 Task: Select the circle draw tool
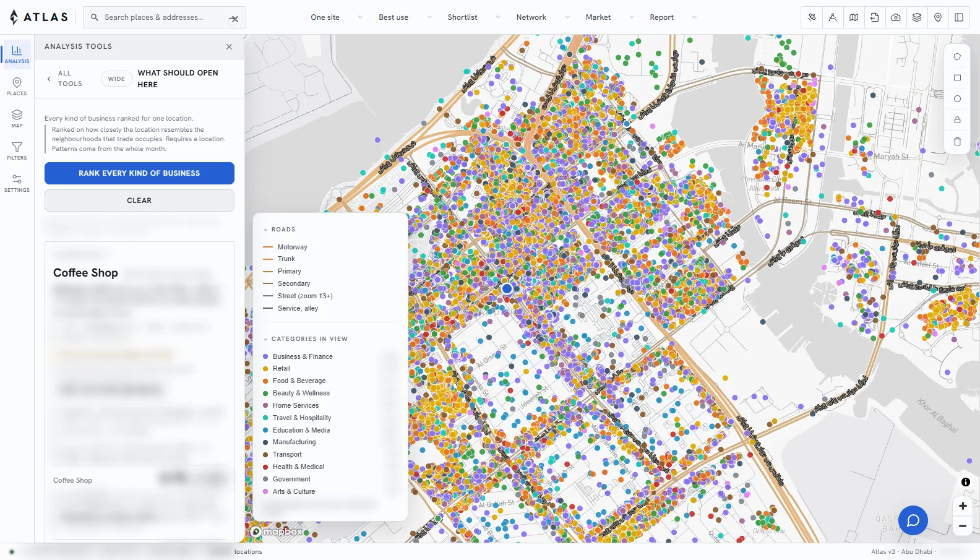tap(957, 99)
